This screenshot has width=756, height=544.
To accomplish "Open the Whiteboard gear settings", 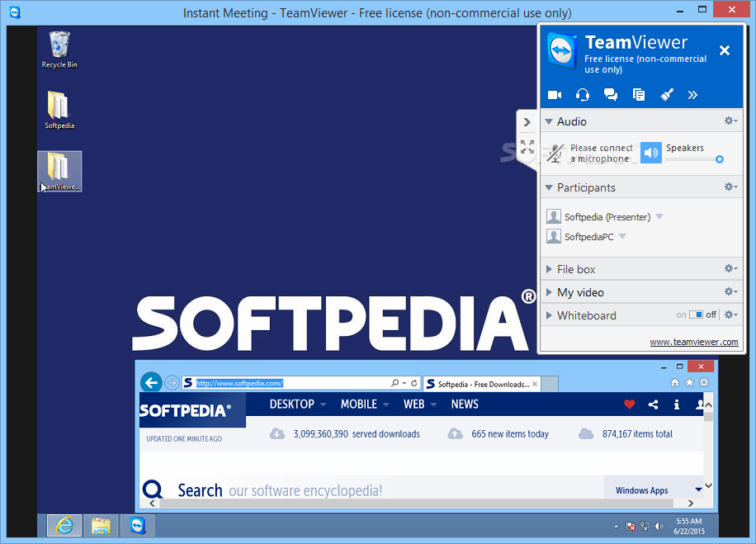I will pos(730,315).
